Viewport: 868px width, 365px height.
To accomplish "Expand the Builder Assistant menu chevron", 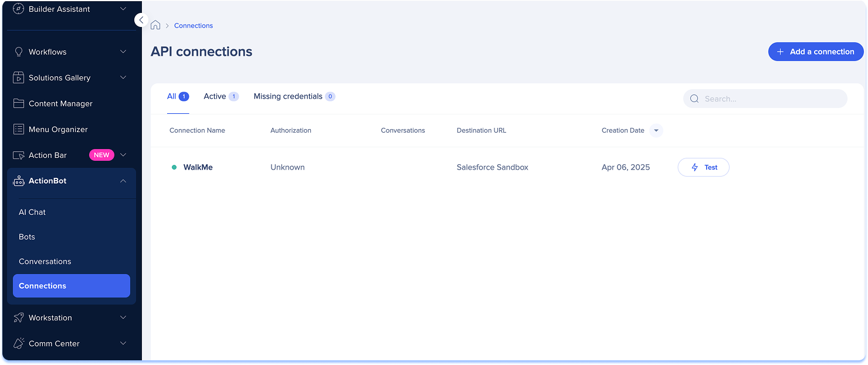I will coord(123,9).
